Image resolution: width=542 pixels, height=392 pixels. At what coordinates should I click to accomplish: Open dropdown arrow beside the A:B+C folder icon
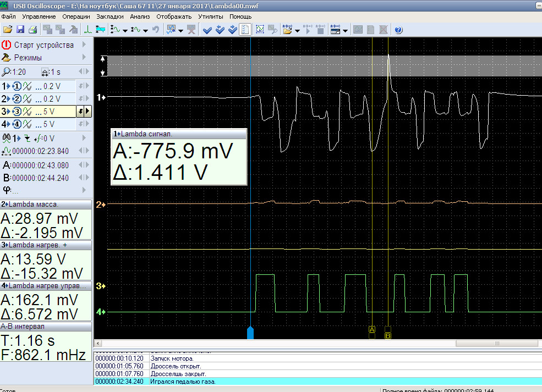pyautogui.click(x=297, y=30)
